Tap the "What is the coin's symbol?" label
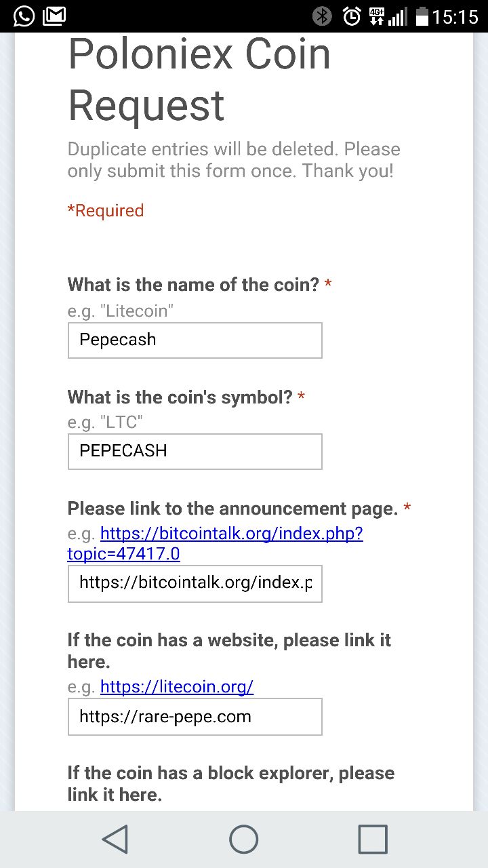Image resolution: width=488 pixels, height=868 pixels. pyautogui.click(x=181, y=397)
